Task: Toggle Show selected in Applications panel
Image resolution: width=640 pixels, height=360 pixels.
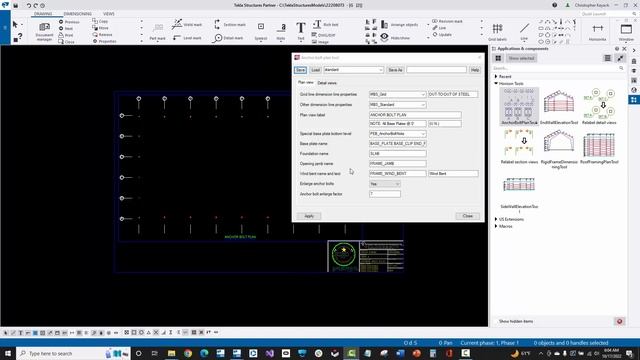Action: pos(521,58)
